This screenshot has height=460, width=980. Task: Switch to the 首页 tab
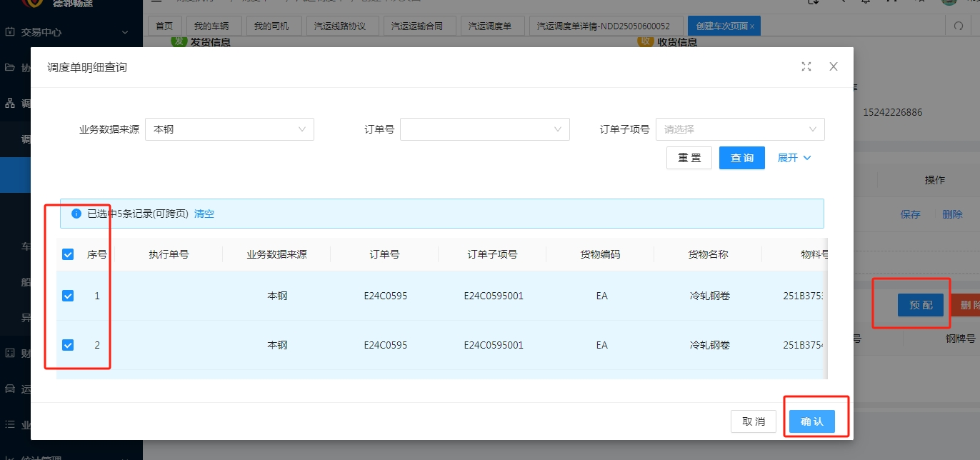[164, 26]
